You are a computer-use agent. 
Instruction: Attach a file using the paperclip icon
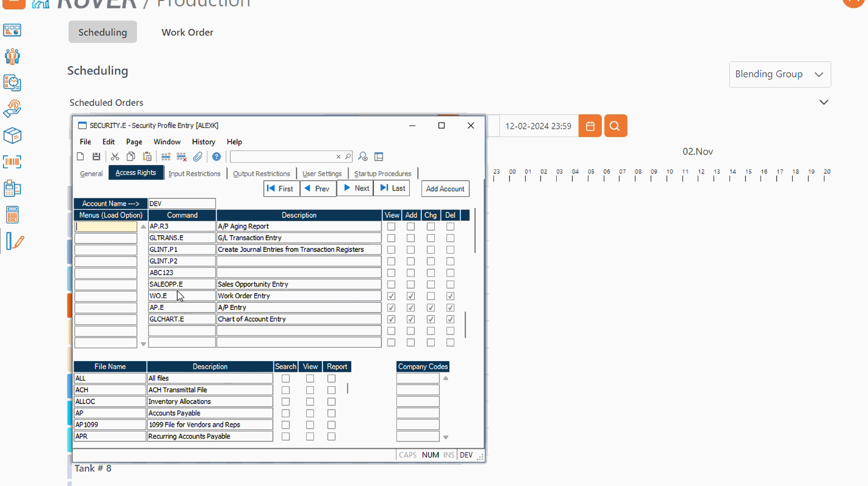(x=198, y=157)
